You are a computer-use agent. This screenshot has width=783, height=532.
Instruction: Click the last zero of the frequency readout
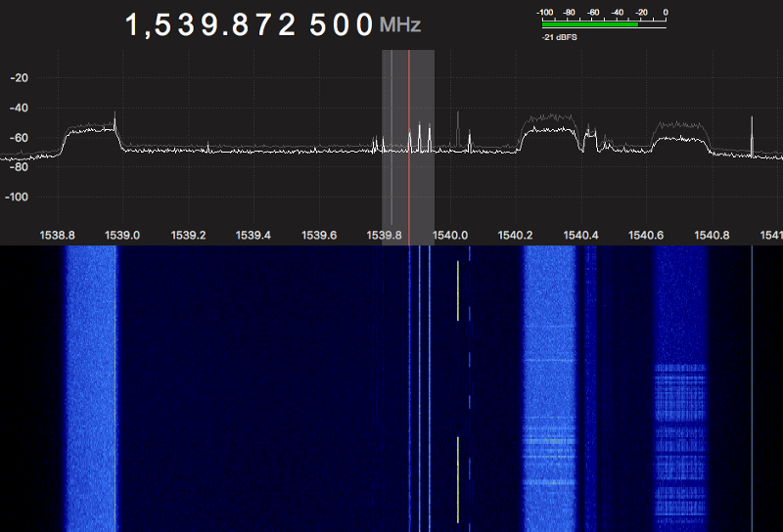[x=364, y=25]
